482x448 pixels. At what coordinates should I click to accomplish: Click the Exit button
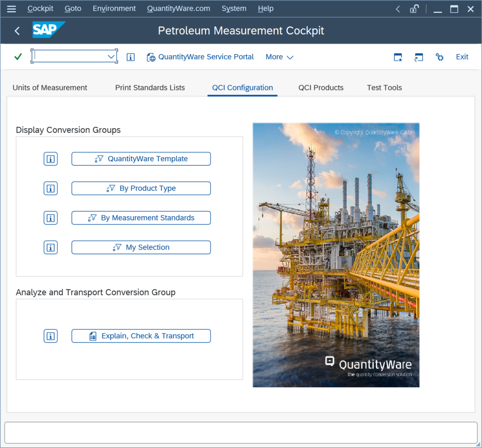[x=462, y=57]
